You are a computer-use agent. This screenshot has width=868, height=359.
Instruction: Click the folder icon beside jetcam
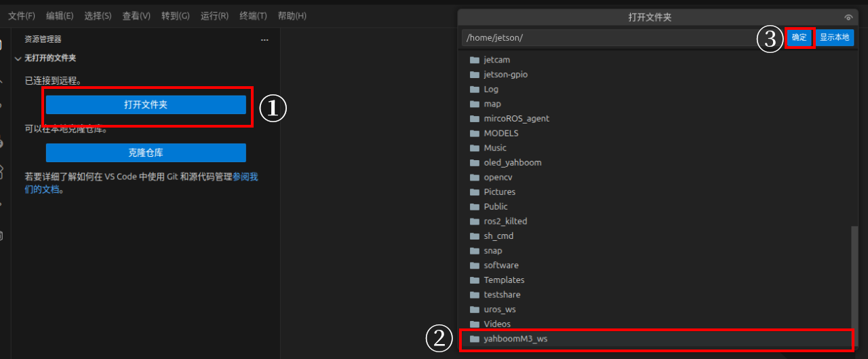(x=475, y=60)
